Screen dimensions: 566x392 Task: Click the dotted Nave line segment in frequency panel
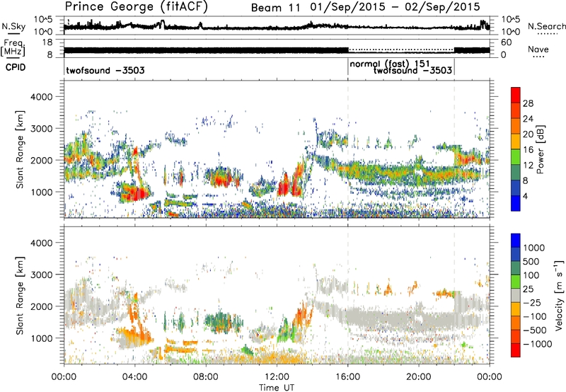tap(401, 50)
